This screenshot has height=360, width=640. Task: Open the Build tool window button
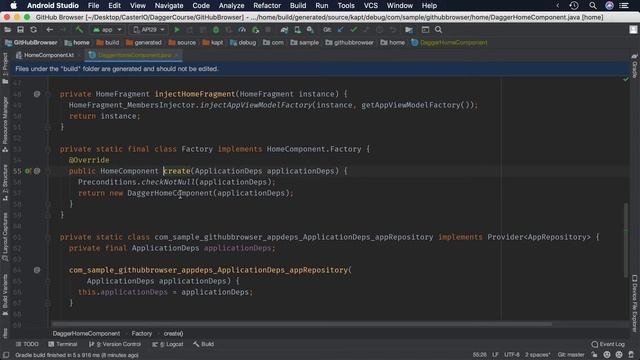coord(204,344)
